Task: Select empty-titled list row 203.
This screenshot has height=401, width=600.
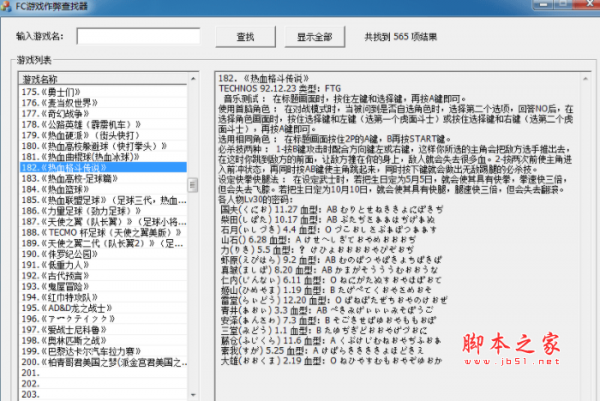Action: (103, 394)
